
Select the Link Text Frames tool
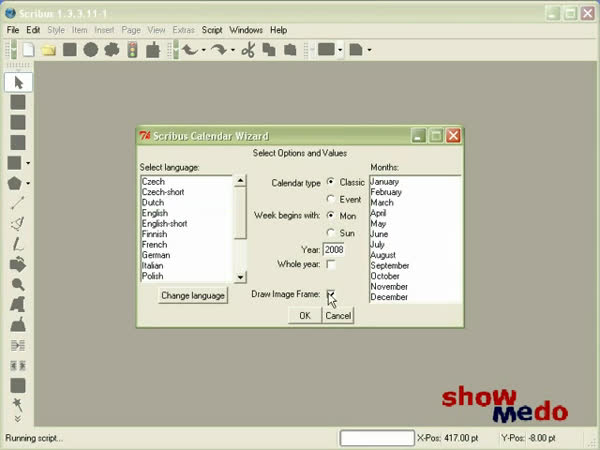(18, 346)
